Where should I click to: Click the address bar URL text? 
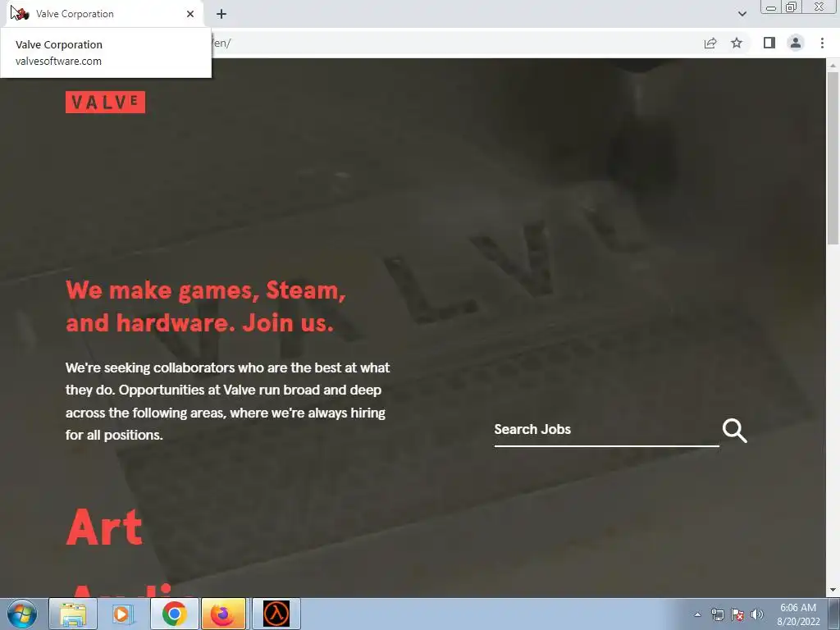point(221,43)
